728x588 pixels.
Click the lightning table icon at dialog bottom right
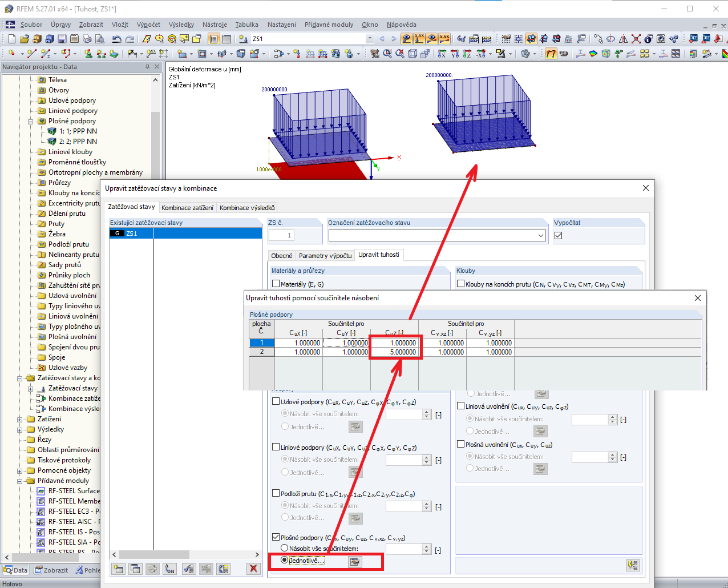pyautogui.click(x=633, y=565)
